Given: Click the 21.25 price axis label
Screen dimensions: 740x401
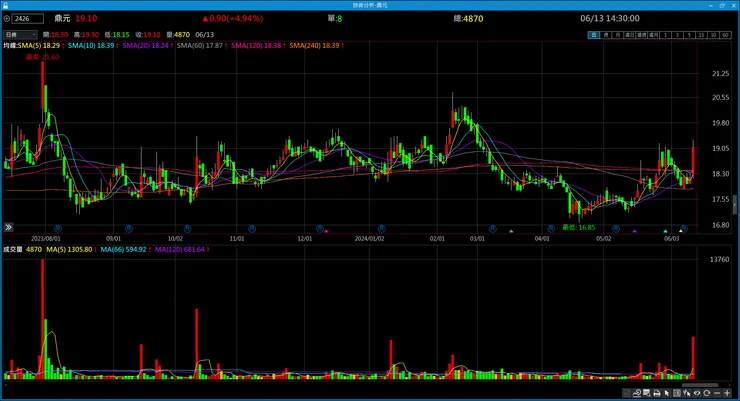Looking at the screenshot, I should click(720, 74).
